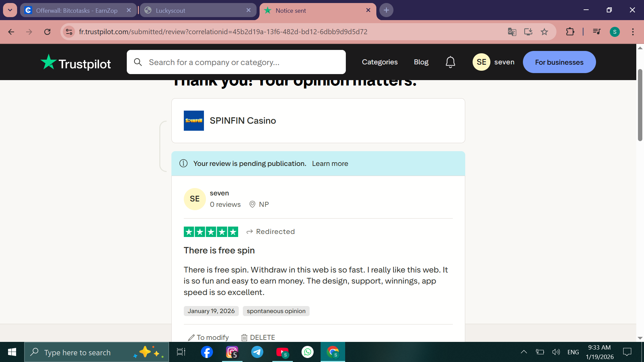This screenshot has width=644, height=362.
Task: Open the media controls icon
Action: tap(597, 32)
